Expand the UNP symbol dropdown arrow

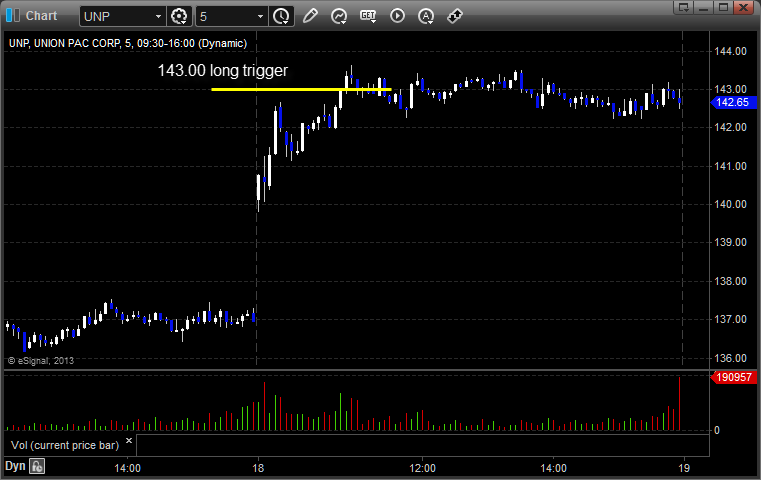click(x=158, y=17)
